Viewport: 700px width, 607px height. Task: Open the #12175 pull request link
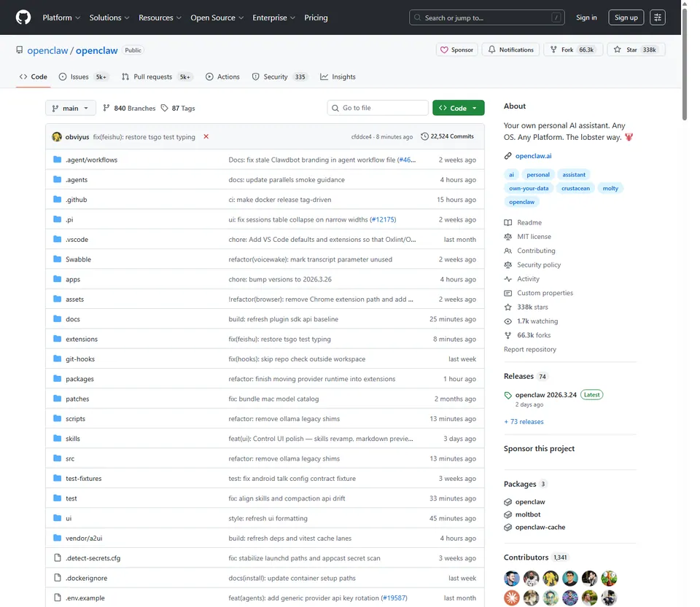[x=383, y=219]
